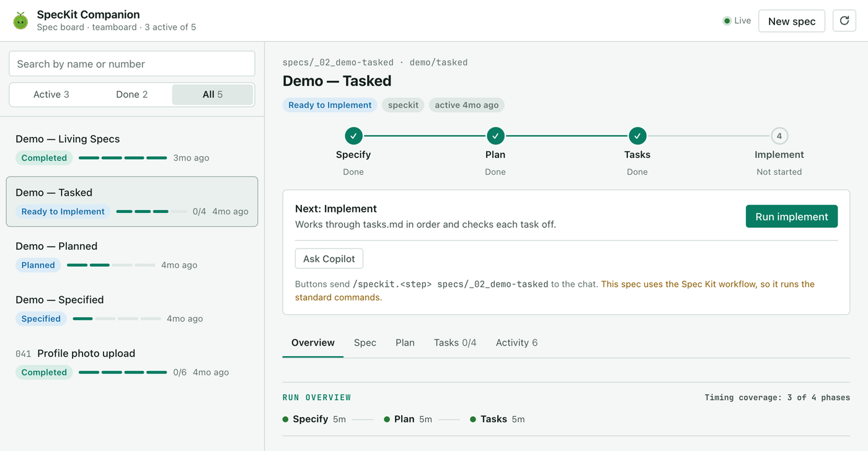This screenshot has height=451, width=868.
Task: Open the Tasks 0/4 tab
Action: tap(455, 343)
